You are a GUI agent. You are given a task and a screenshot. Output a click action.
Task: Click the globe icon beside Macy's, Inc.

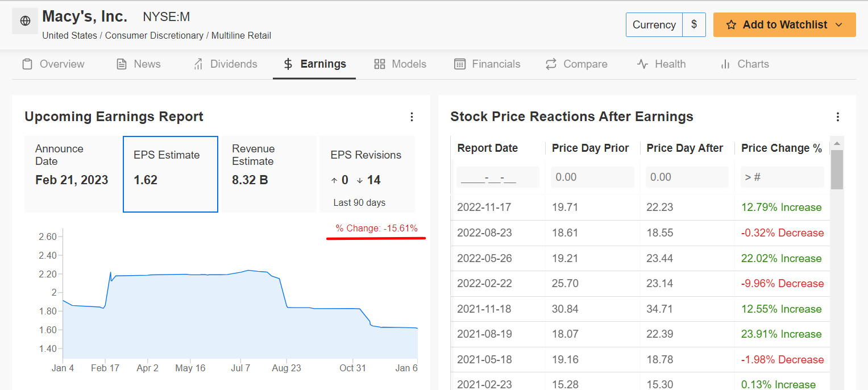point(25,21)
